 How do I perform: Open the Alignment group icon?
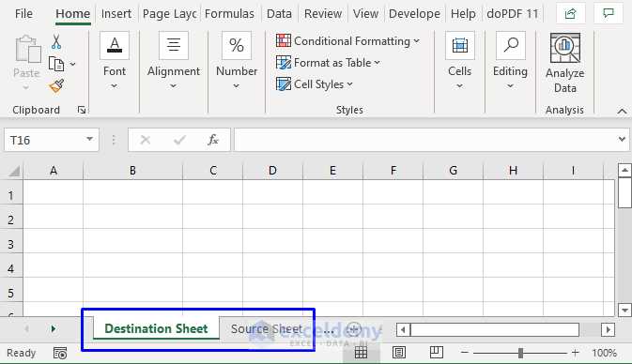174,45
